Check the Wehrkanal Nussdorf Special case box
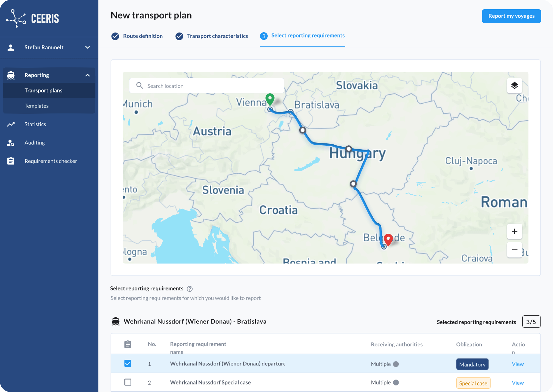The width and height of the screenshot is (553, 392). click(128, 382)
